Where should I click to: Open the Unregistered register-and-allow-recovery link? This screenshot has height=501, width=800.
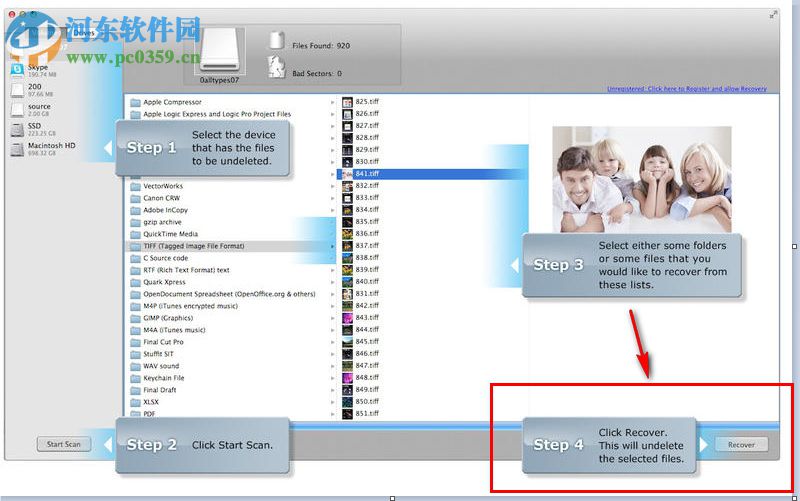[687, 89]
